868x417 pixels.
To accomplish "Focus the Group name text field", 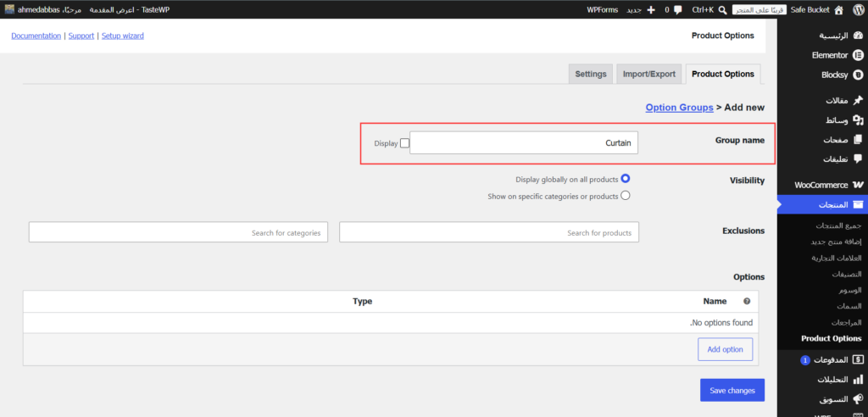I will [524, 143].
